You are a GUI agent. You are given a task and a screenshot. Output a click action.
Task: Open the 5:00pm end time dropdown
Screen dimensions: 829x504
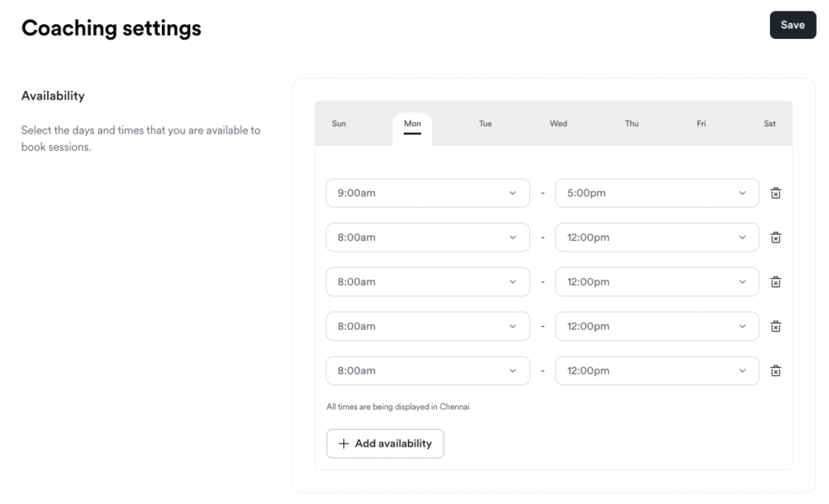click(657, 193)
